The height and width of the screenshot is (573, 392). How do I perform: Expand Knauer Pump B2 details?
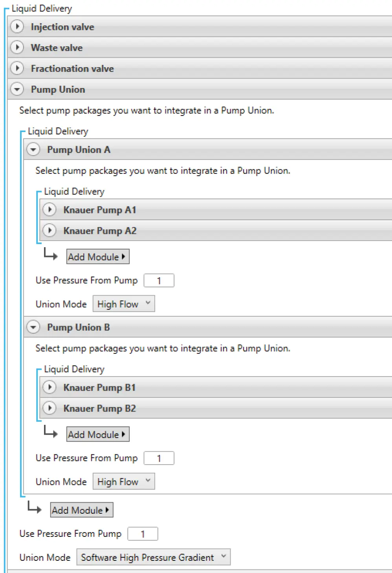(x=49, y=408)
